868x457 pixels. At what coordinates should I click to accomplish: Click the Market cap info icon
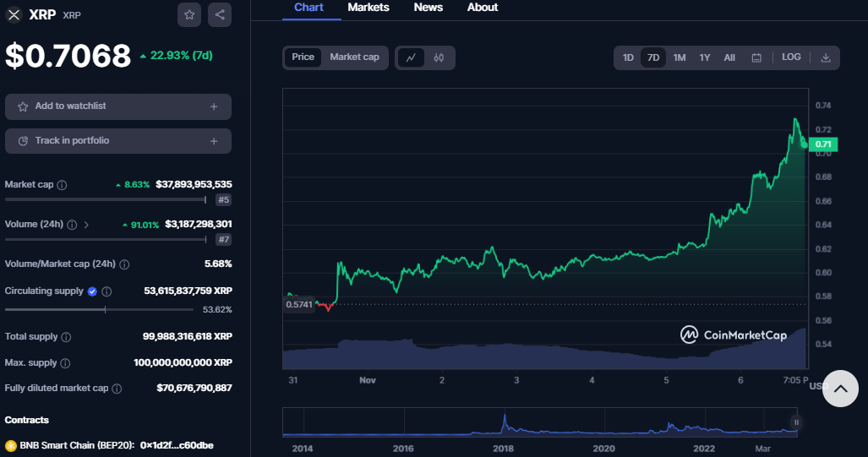pos(62,184)
